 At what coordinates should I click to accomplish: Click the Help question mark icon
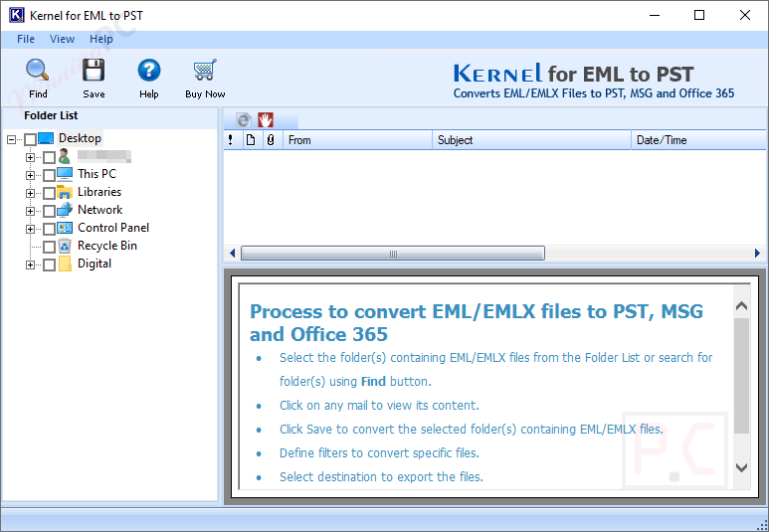pos(148,71)
